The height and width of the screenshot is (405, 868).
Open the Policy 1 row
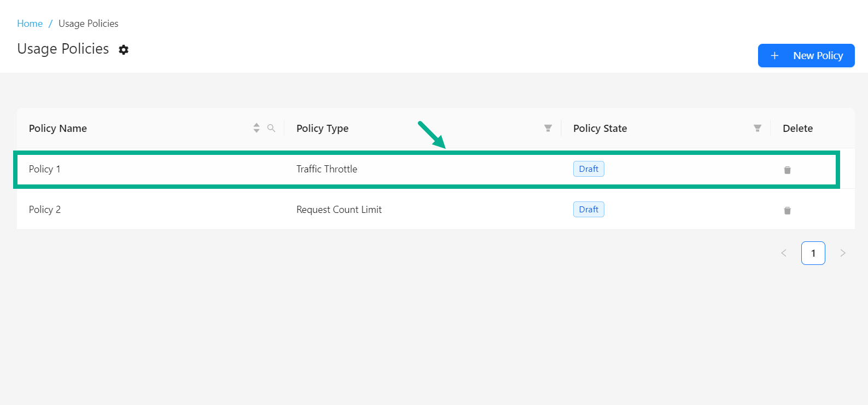coord(45,169)
